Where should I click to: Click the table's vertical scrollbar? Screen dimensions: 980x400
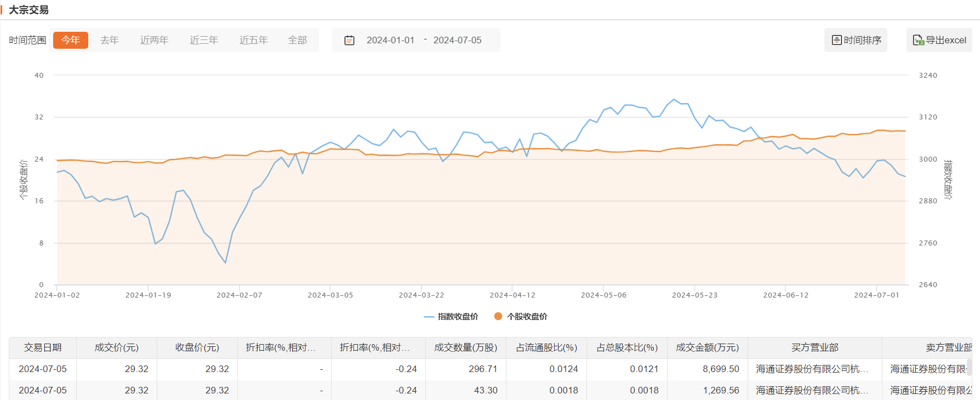pyautogui.click(x=969, y=367)
